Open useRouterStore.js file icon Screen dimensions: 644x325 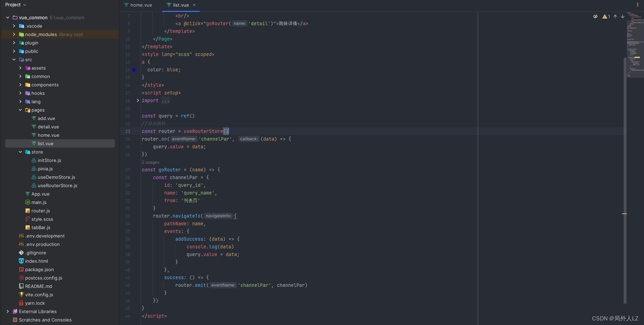(x=34, y=185)
